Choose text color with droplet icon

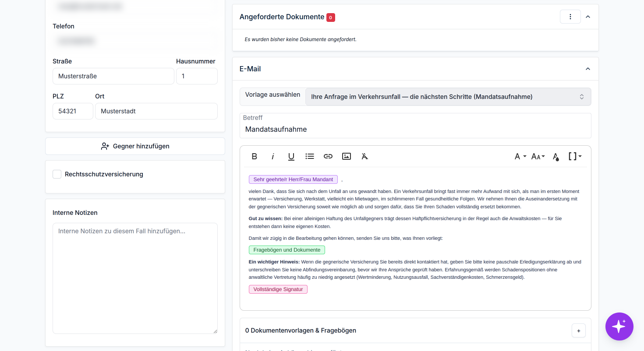[x=556, y=156]
